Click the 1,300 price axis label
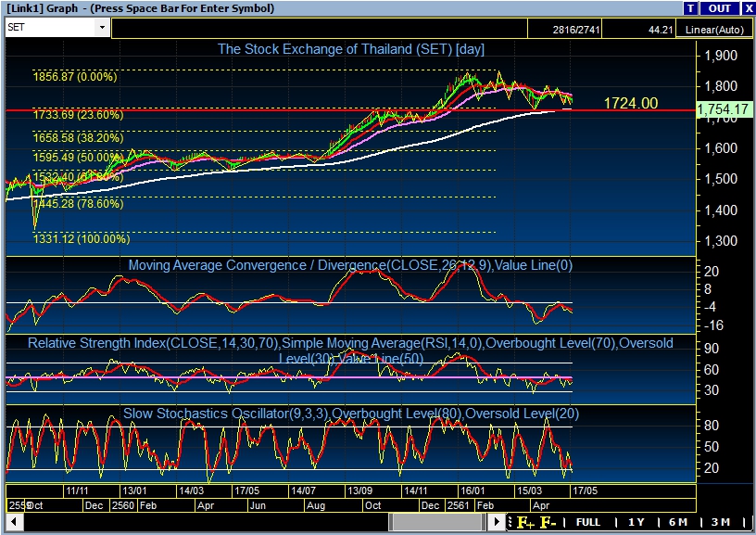This screenshot has height=535, width=756. tap(721, 241)
